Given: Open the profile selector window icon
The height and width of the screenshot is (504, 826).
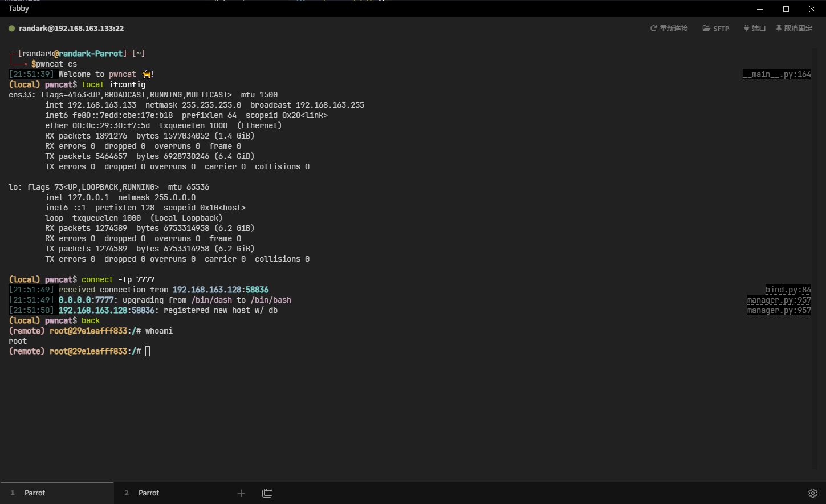Looking at the screenshot, I should point(267,493).
